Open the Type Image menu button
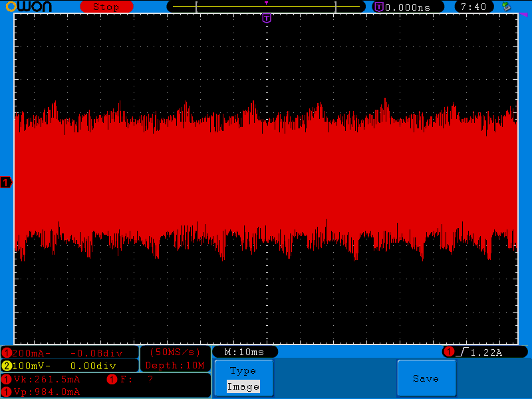This screenshot has width=532, height=399. (243, 378)
